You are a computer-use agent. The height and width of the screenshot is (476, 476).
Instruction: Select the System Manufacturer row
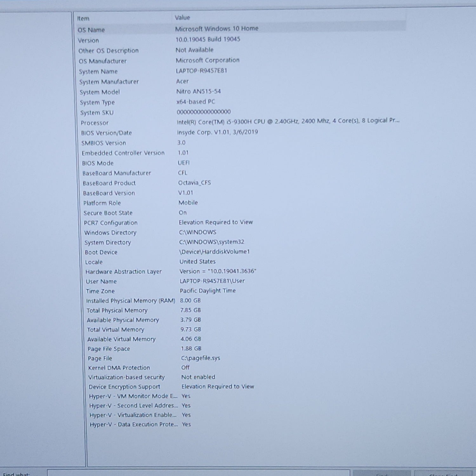coord(109,82)
